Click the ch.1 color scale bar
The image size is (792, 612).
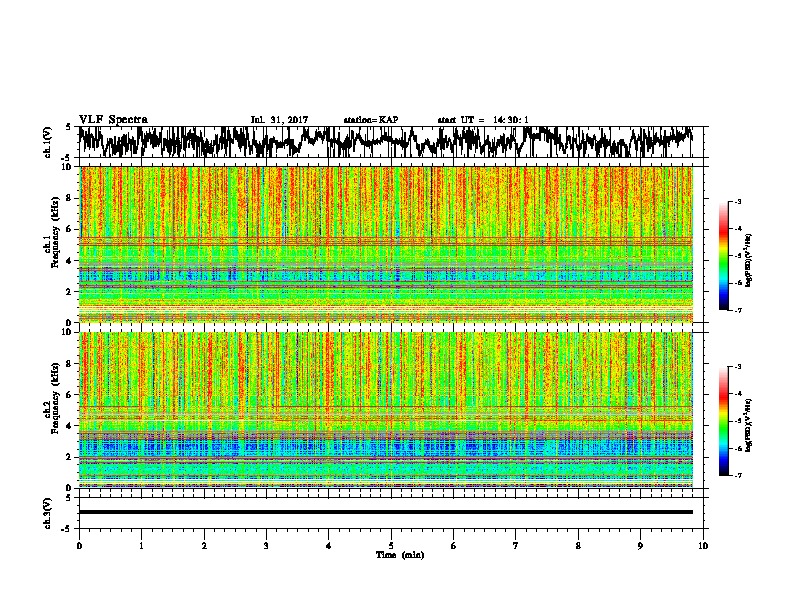[x=723, y=256]
